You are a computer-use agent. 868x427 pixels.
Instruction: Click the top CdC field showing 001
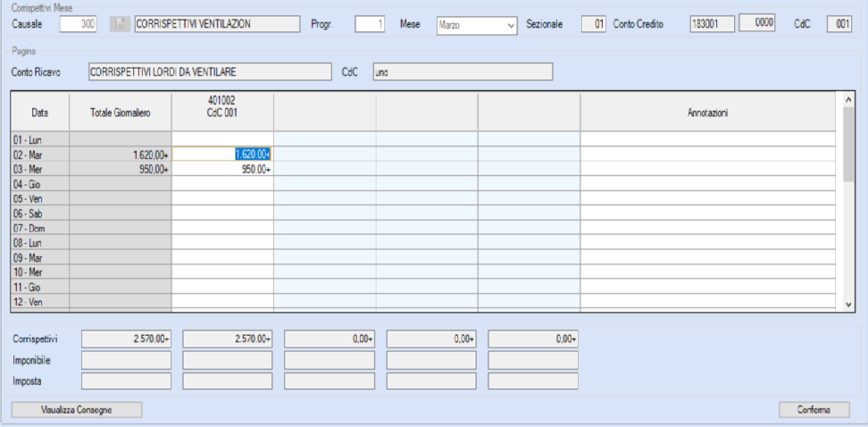pos(839,24)
